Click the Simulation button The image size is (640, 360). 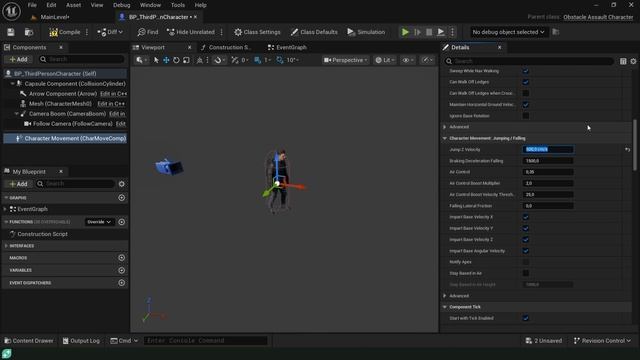tap(366, 32)
